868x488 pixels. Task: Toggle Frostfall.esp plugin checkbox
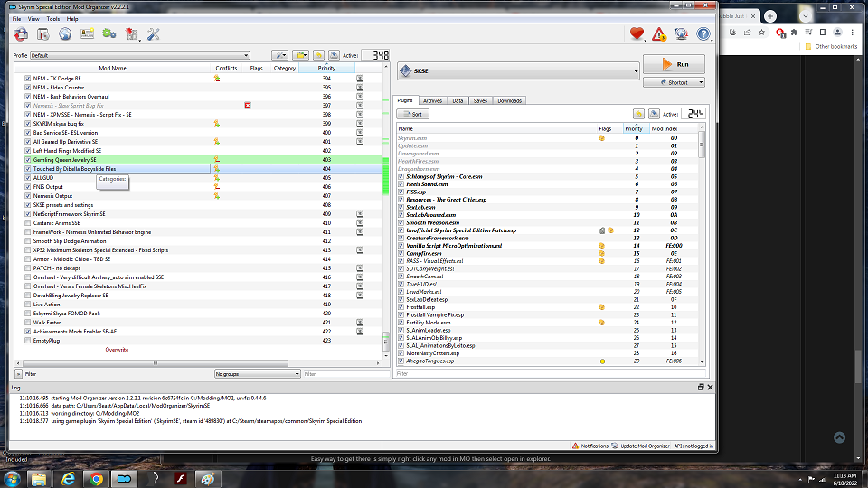coord(401,307)
